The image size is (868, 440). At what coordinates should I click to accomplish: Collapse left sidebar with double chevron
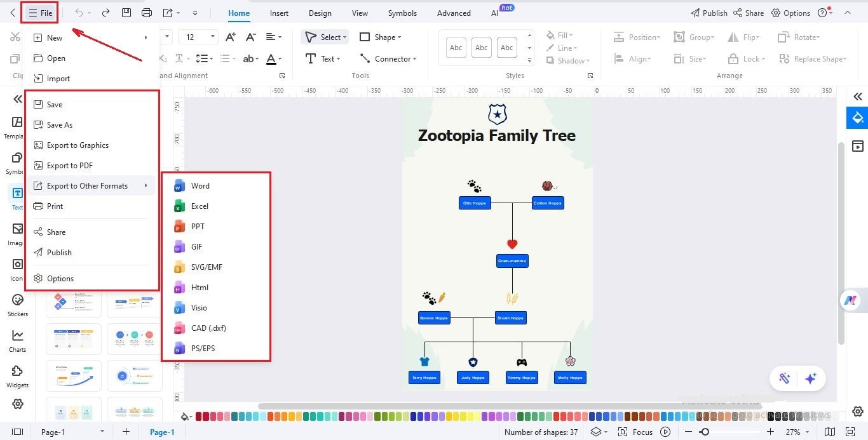[18, 99]
